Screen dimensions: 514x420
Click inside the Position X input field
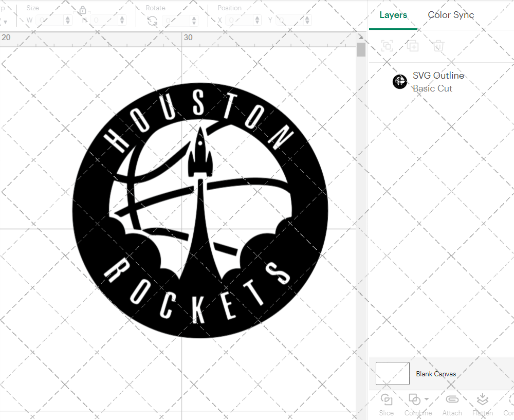[240, 20]
